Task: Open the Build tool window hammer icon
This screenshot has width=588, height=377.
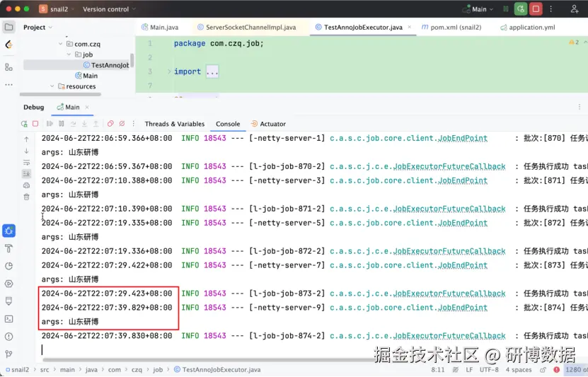Action: (x=8, y=248)
